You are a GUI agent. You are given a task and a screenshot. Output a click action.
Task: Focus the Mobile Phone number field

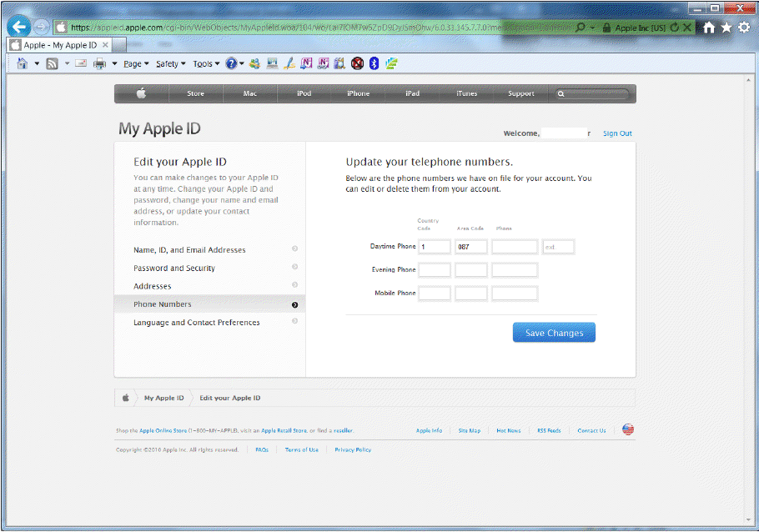[x=515, y=294]
